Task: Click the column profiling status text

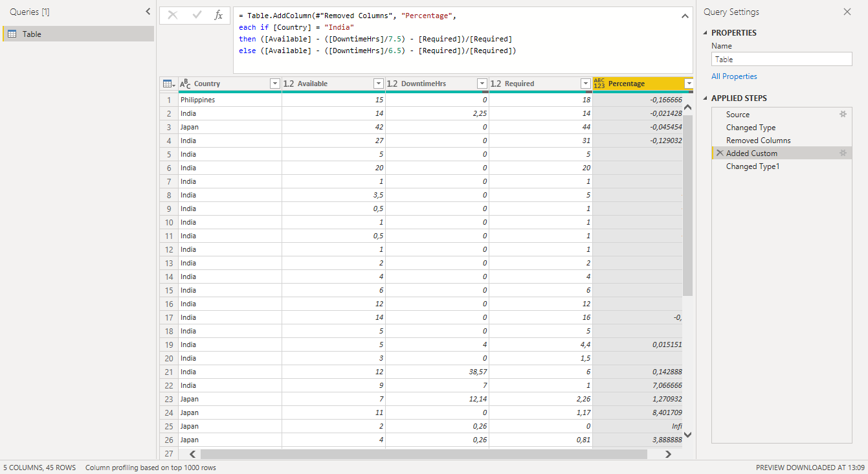Action: tap(151, 468)
